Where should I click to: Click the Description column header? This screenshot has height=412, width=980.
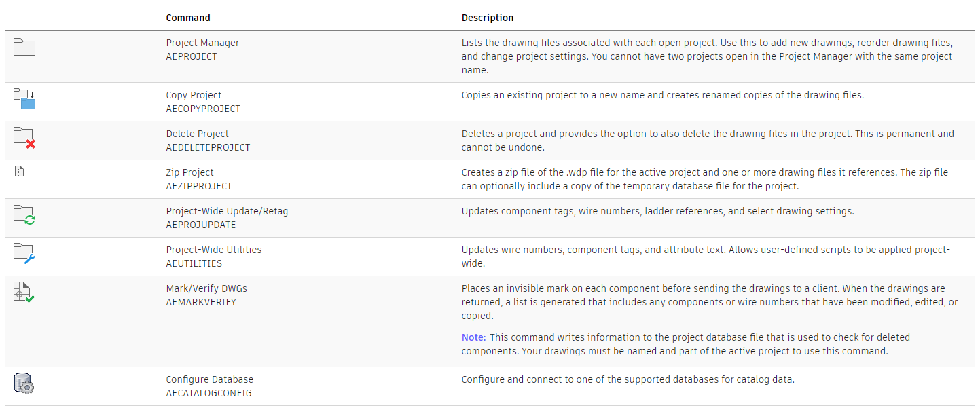point(488,18)
